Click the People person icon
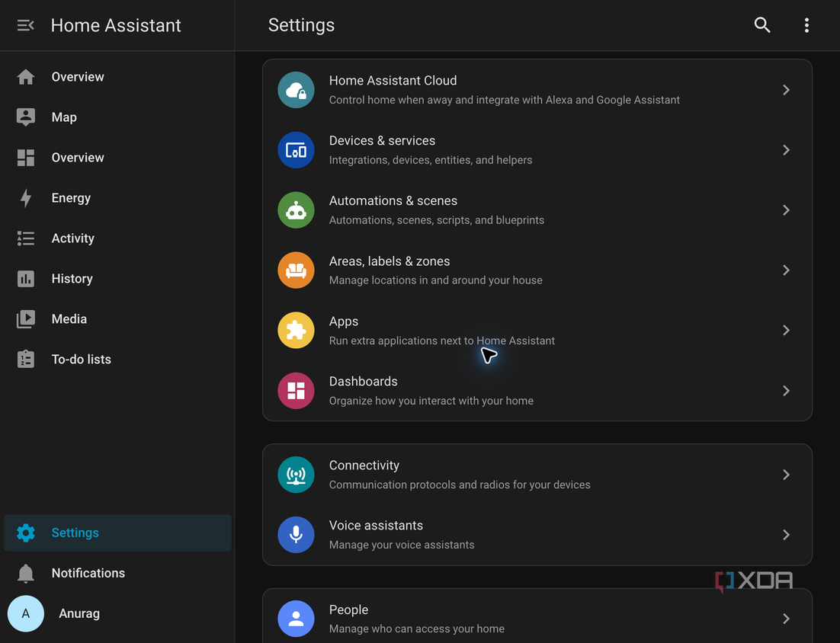Screen dimensions: 840x643 pyautogui.click(x=296, y=619)
